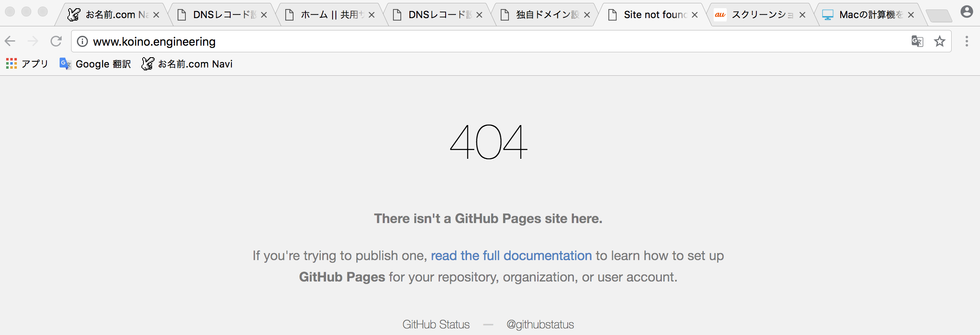The height and width of the screenshot is (335, 980).
Task: Click bold "GitHub Pages" text in paragraph
Action: coord(342,277)
